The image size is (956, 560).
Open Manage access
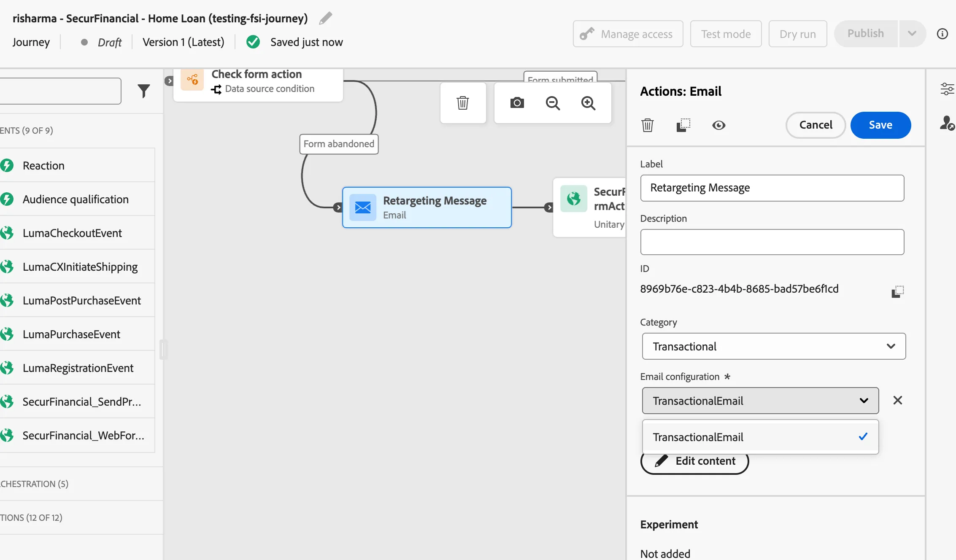click(x=628, y=34)
